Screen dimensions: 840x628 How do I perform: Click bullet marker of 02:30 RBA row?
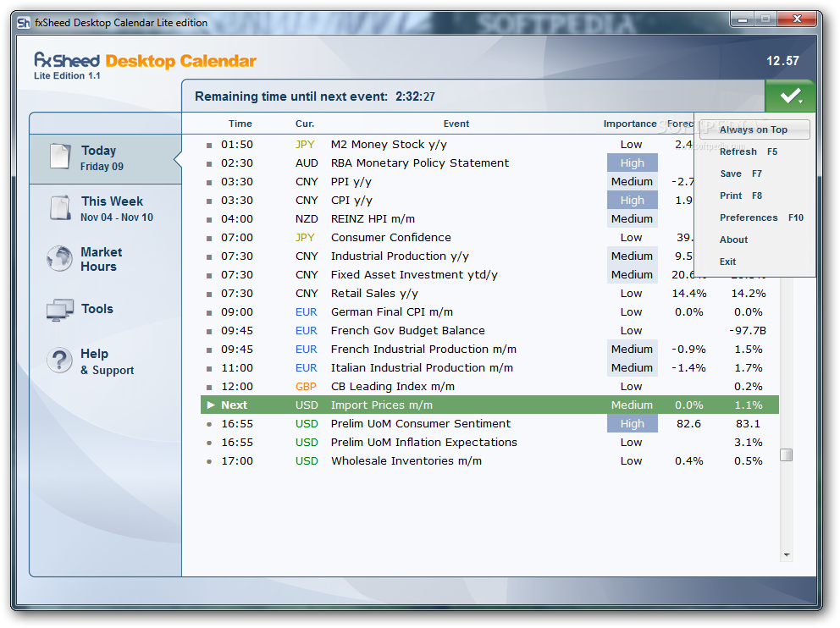209,164
